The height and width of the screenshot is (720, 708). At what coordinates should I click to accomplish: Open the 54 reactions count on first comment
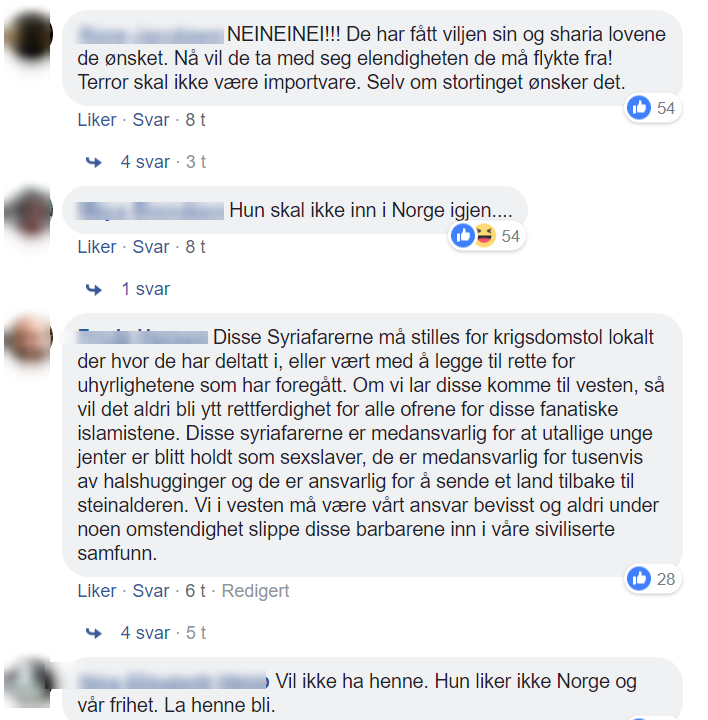point(666,108)
